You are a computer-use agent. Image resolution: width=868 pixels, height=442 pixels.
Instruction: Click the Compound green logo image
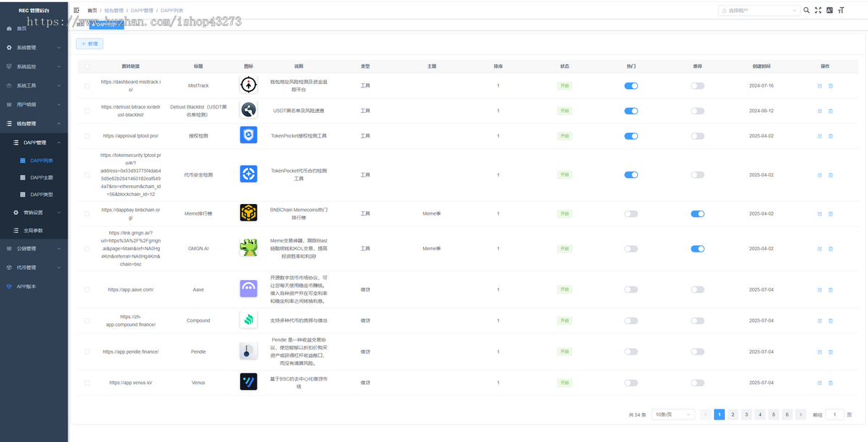point(248,320)
